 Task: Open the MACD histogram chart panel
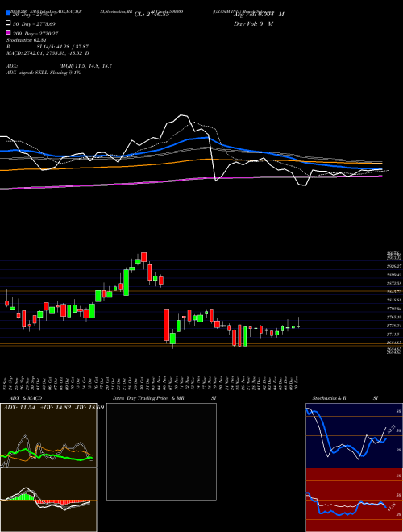pos(48,500)
